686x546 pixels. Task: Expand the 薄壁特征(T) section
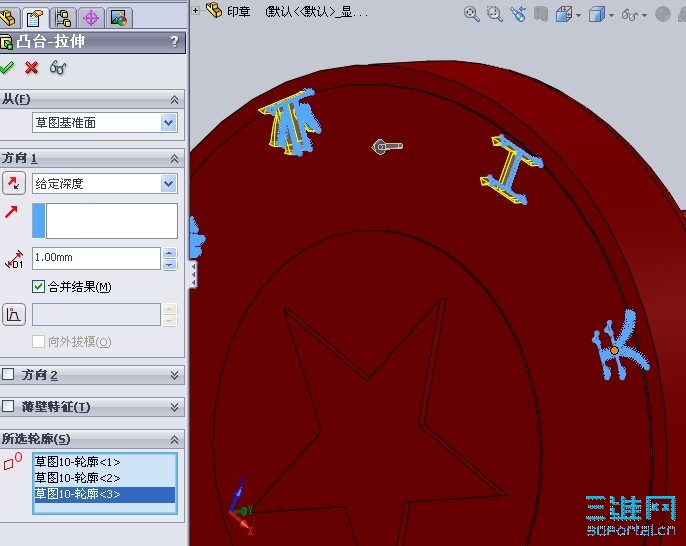point(174,407)
